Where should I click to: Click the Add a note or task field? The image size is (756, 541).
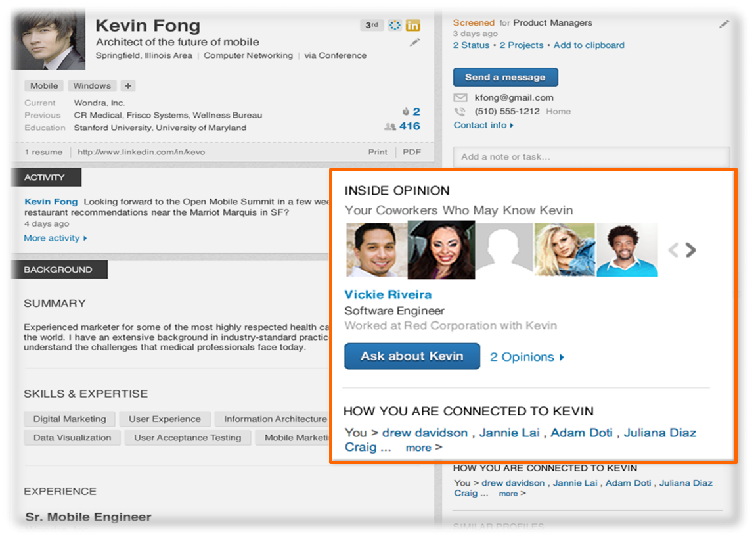(591, 157)
